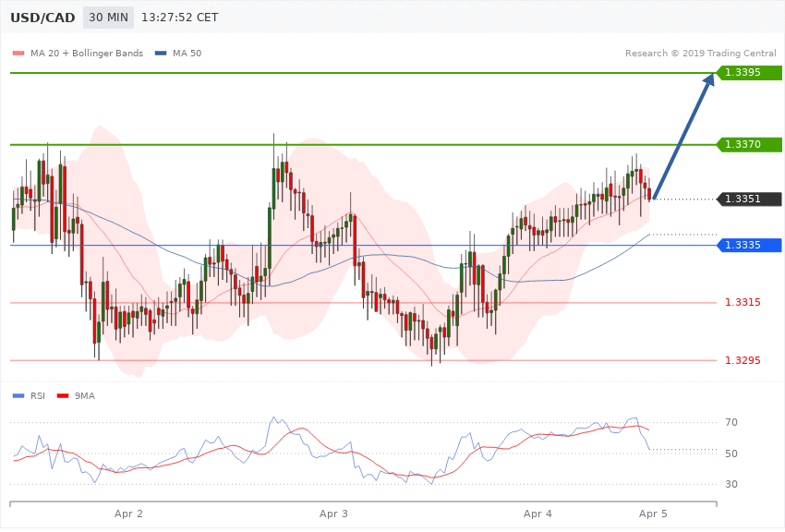Click the Apr 2 date axis label
The image size is (785, 532).
click(x=128, y=514)
